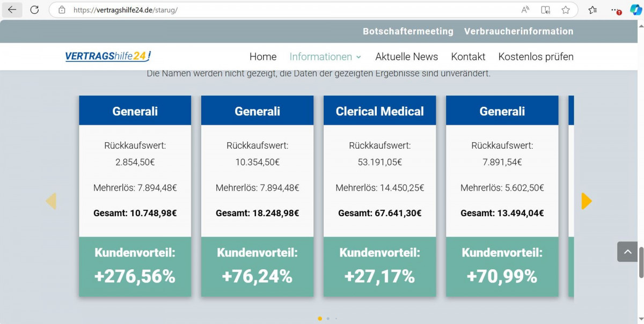Open the Favorites list icon
The height and width of the screenshot is (324, 644).
click(x=592, y=10)
